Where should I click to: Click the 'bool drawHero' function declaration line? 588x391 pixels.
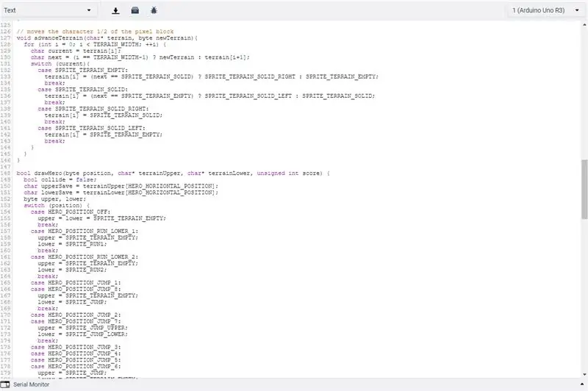[173, 173]
